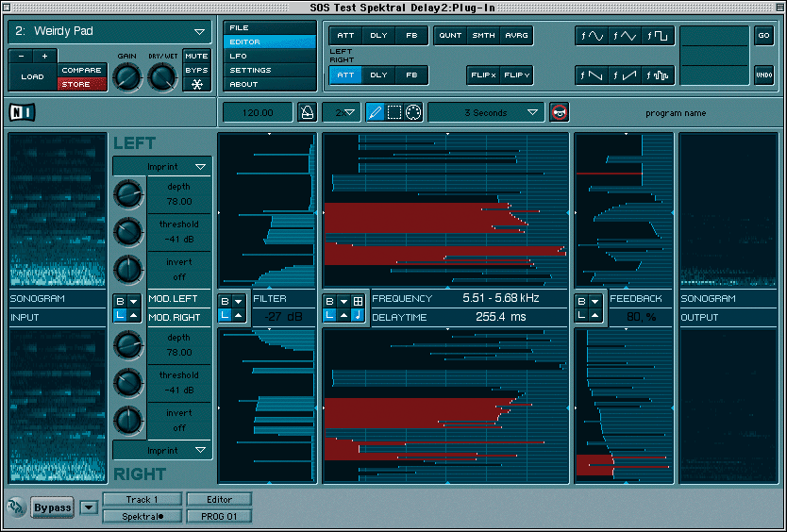
Task: Toggle the MUTE button
Action: coord(196,56)
